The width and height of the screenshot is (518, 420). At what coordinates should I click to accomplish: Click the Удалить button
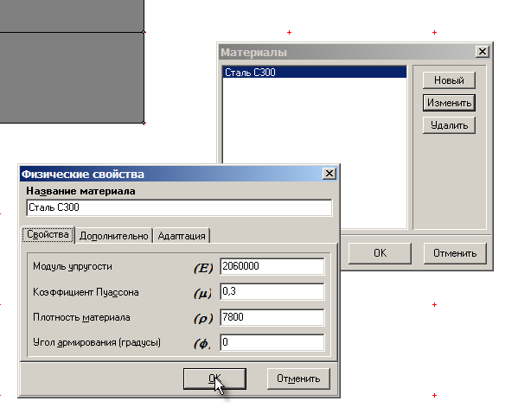pos(449,125)
